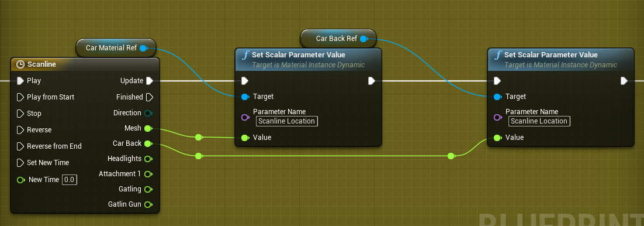Click the Reverse exec input pin

pos(20,129)
